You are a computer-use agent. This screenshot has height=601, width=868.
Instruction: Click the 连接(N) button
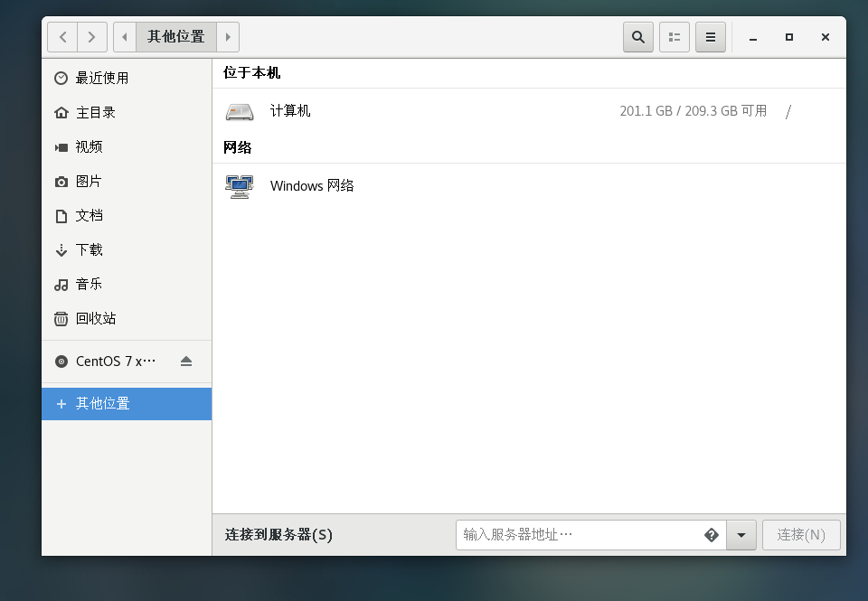(801, 535)
